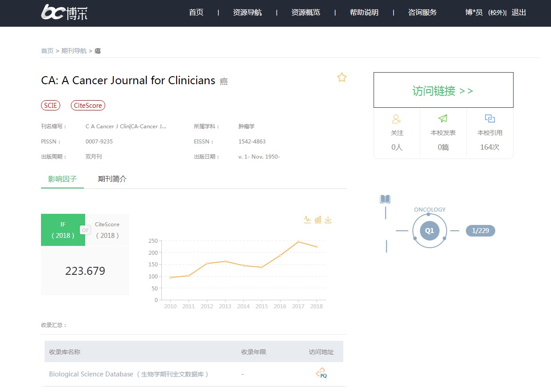Image resolution: width=551 pixels, height=392 pixels.
Task: Click the 2017 data point on chart
Action: pos(298,242)
